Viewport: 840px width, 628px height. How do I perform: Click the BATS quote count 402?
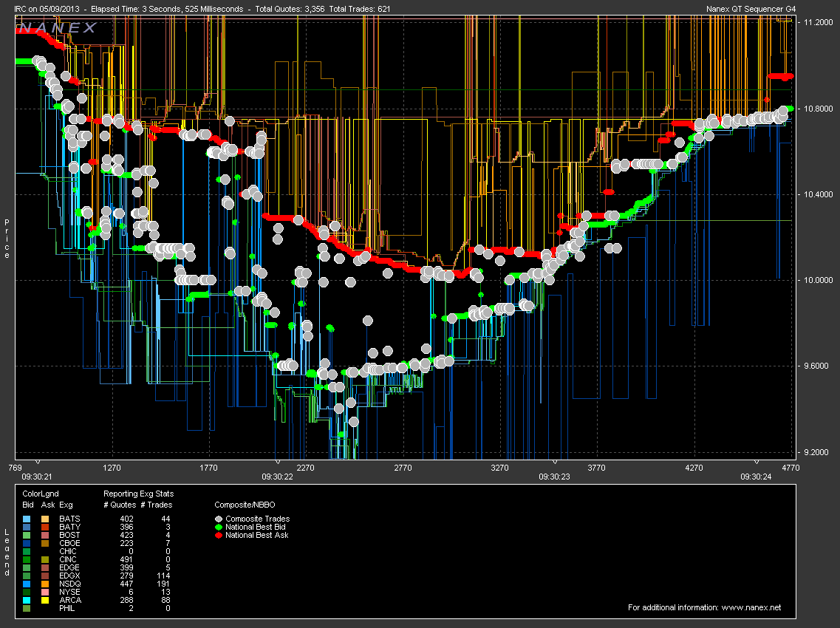click(126, 519)
